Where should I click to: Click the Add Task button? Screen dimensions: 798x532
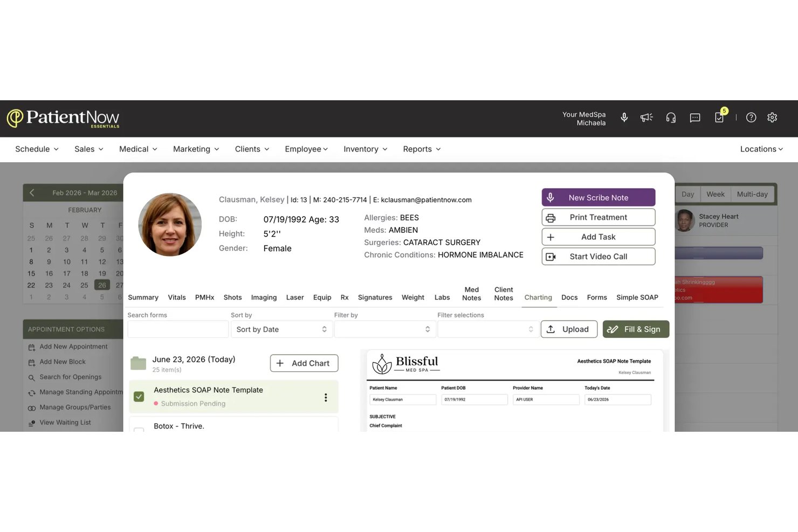(598, 237)
